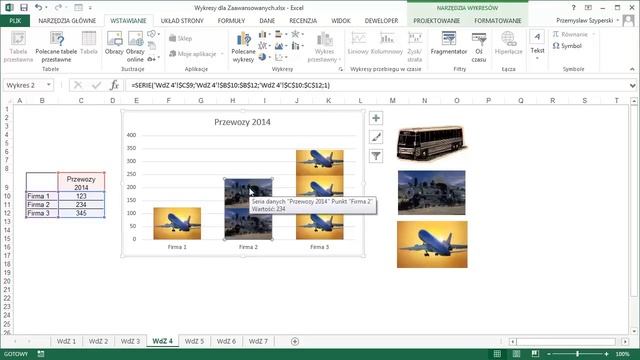The image size is (640, 360).
Task: Insert a Fragmentator slicer
Action: tap(449, 43)
